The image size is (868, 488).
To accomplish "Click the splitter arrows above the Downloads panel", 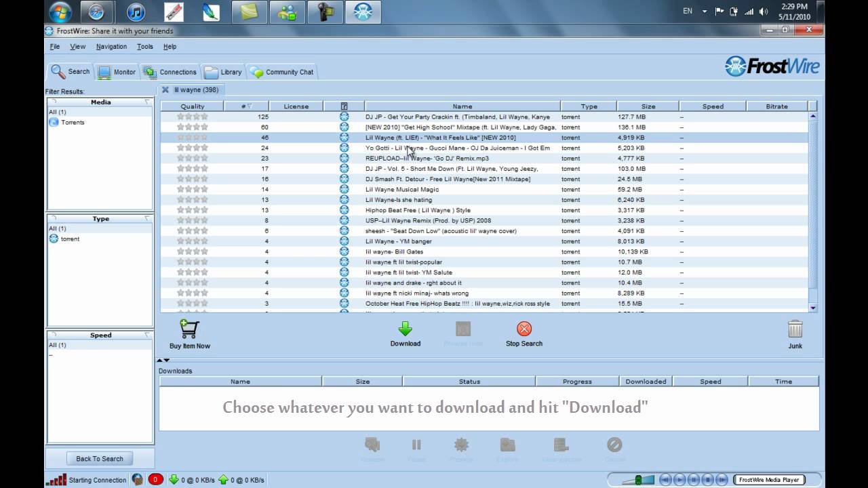I will point(163,361).
